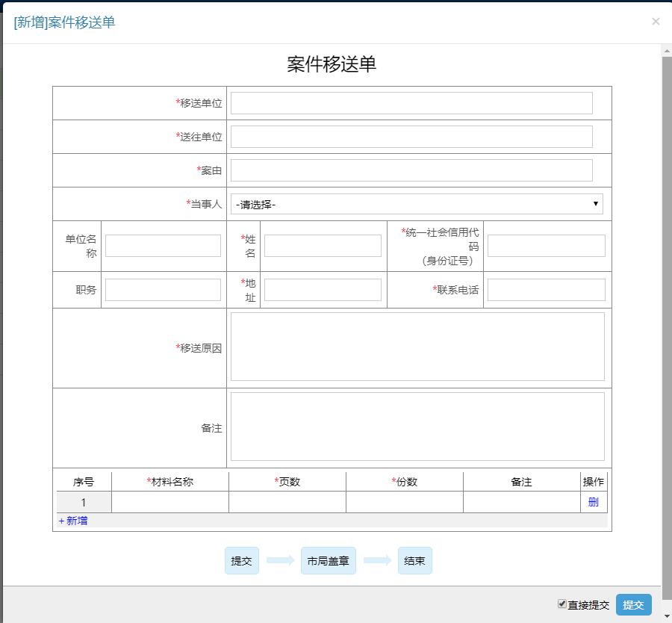This screenshot has width=672, height=623.
Task: Click the 页数 cell in row 1
Action: 287,502
